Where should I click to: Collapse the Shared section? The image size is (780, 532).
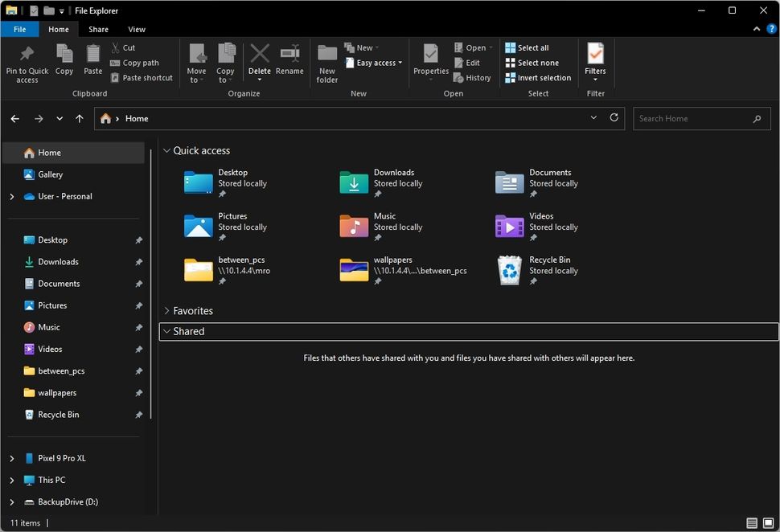click(x=167, y=331)
